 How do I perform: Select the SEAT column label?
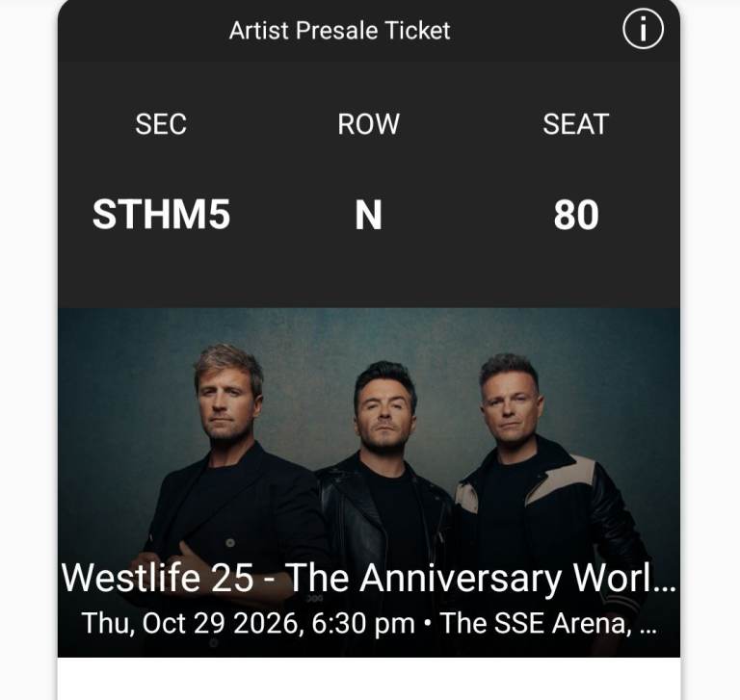pyautogui.click(x=576, y=124)
